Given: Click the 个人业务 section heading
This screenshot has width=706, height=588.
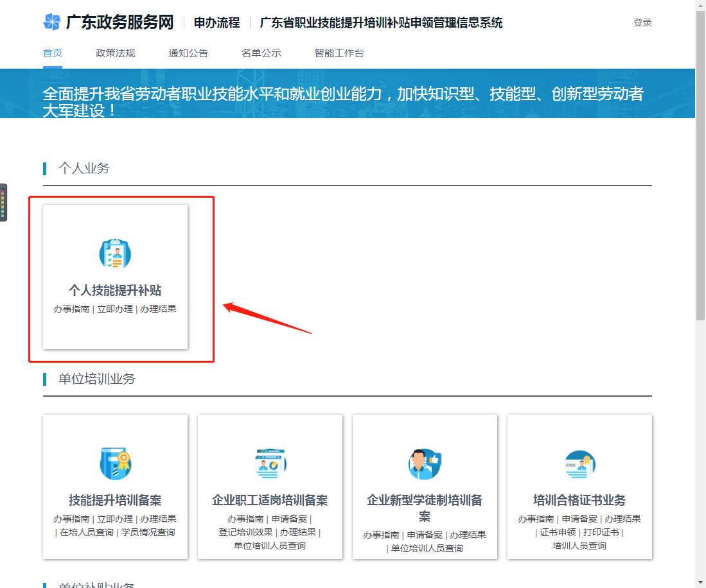Looking at the screenshot, I should point(84,168).
